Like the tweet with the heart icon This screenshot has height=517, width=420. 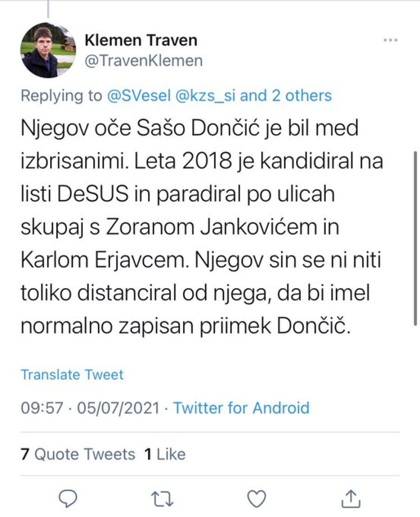point(257,498)
